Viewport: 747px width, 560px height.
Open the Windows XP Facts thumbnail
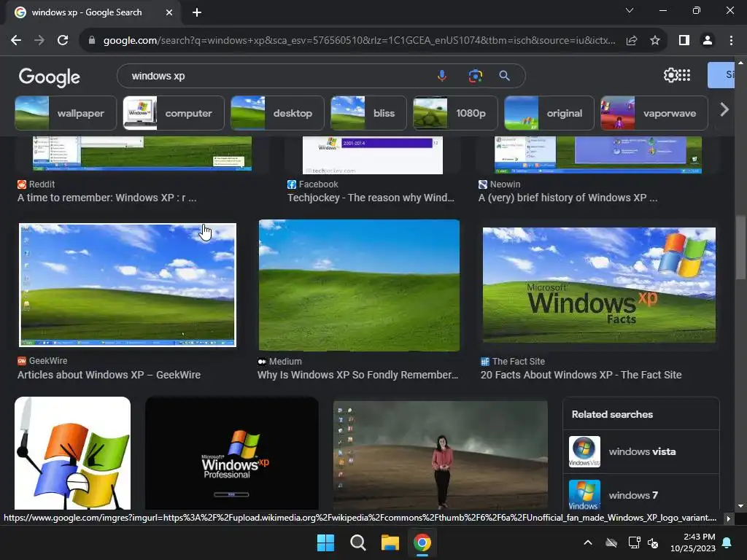click(599, 285)
